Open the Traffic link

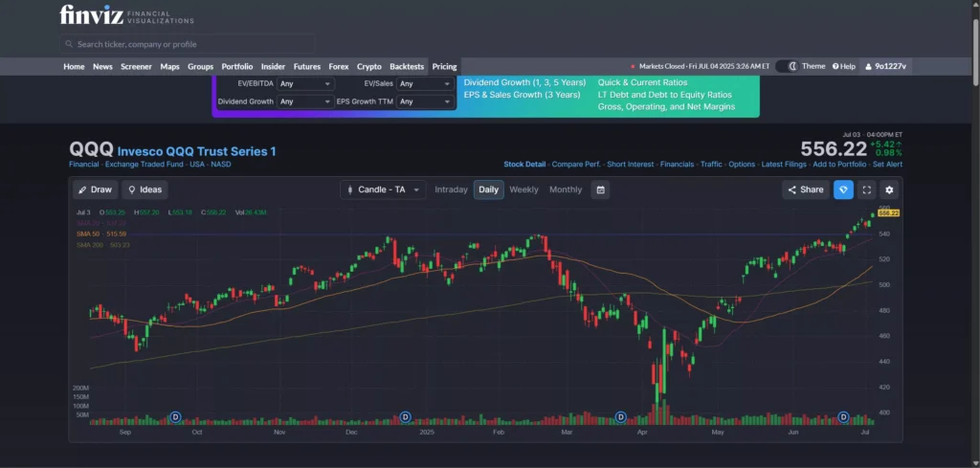point(711,165)
